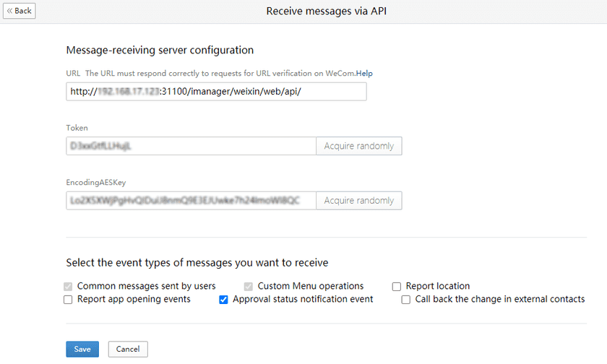This screenshot has width=607, height=364.
Task: Click Acquire randomly next to EncodingAESKey
Action: coord(358,200)
